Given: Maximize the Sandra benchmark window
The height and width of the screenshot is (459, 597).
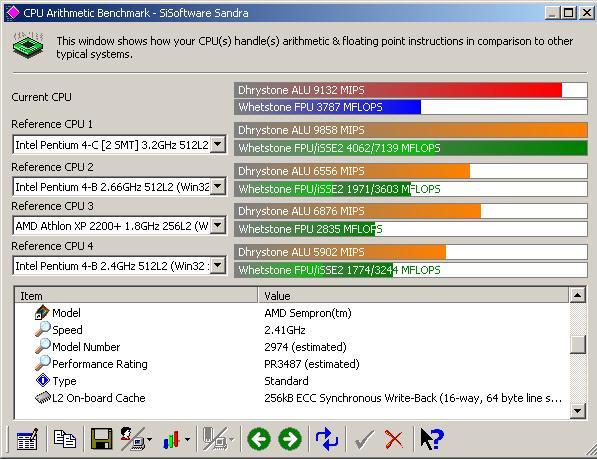Looking at the screenshot, I should (x=568, y=13).
